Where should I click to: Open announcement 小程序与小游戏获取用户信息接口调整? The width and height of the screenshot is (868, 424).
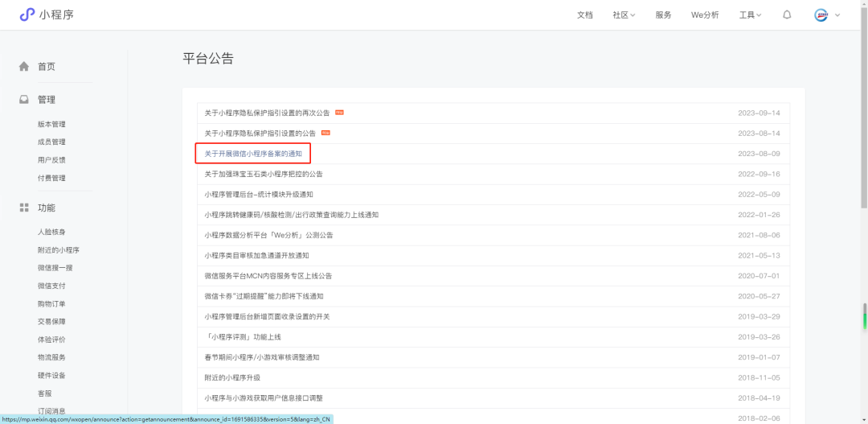point(264,398)
